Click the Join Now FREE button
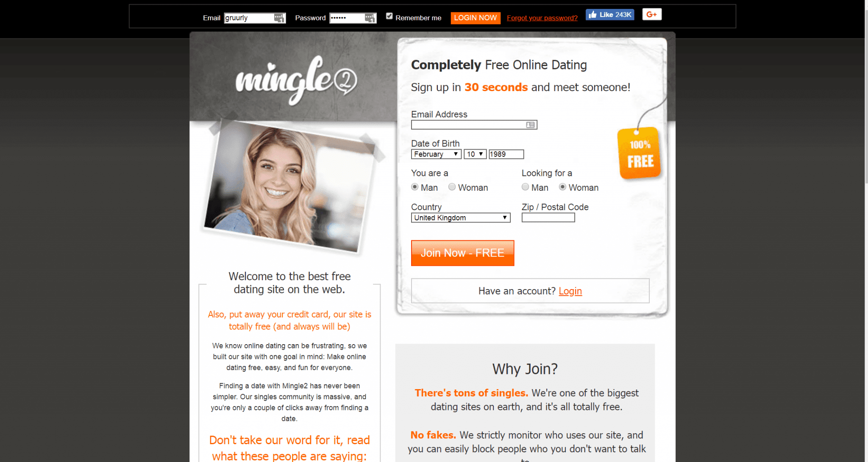The image size is (868, 462). [463, 253]
